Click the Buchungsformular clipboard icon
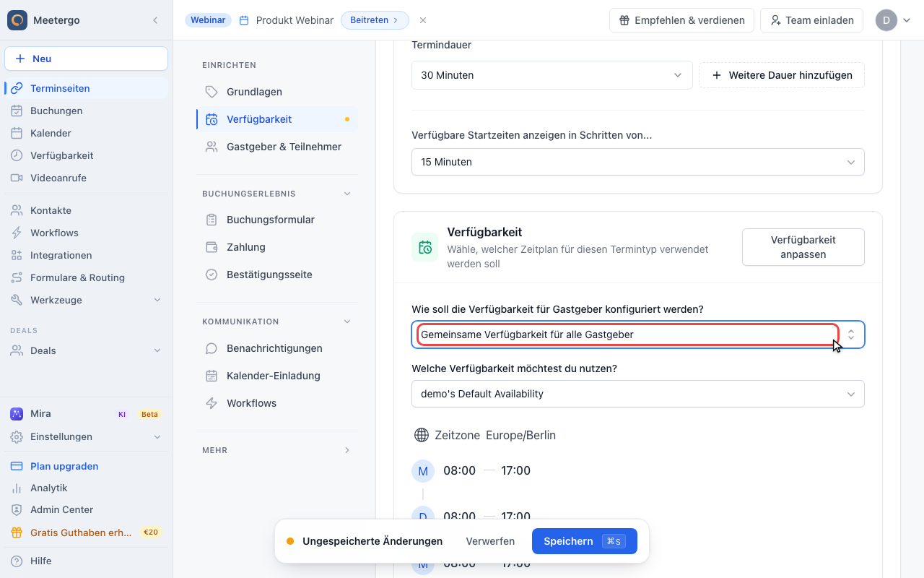The height and width of the screenshot is (578, 924). coord(212,220)
